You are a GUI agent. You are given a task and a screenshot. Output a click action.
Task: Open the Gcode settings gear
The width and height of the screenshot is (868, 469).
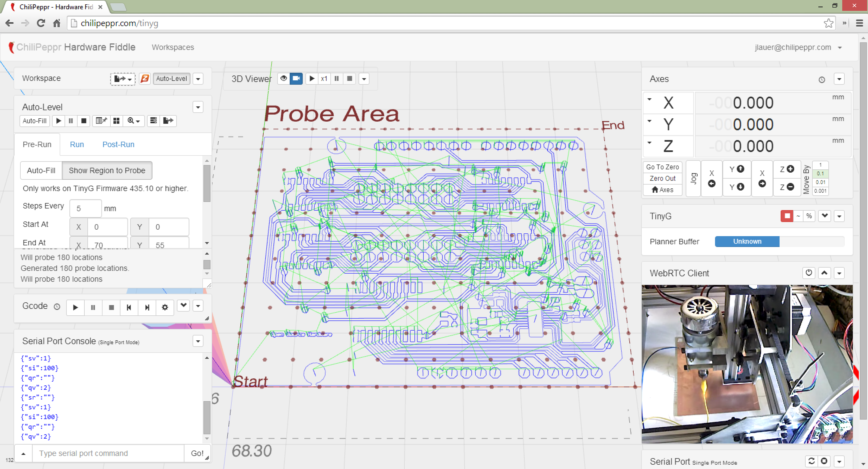pos(165,307)
